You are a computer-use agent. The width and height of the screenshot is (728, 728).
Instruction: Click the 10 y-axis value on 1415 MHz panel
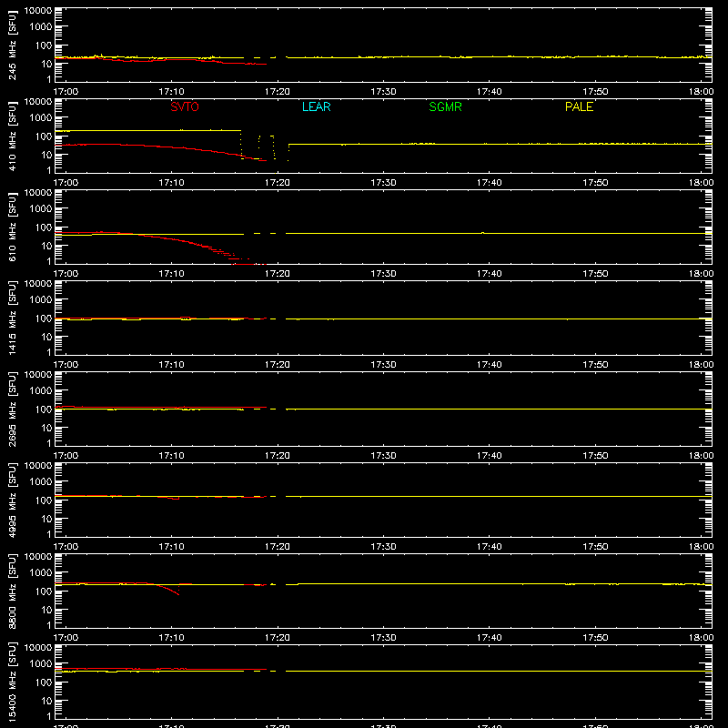pyautogui.click(x=46, y=337)
